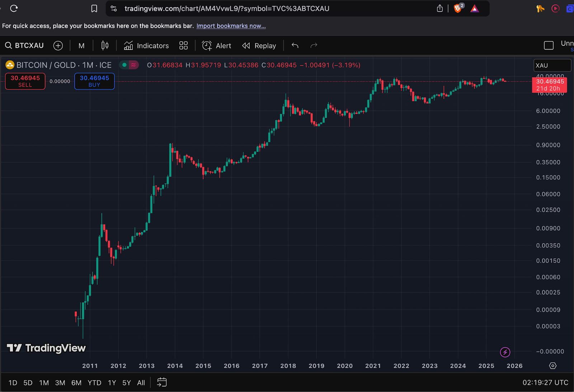Toggle the buy/sell panel switch
Screen dimensions: 574x392
129,65
